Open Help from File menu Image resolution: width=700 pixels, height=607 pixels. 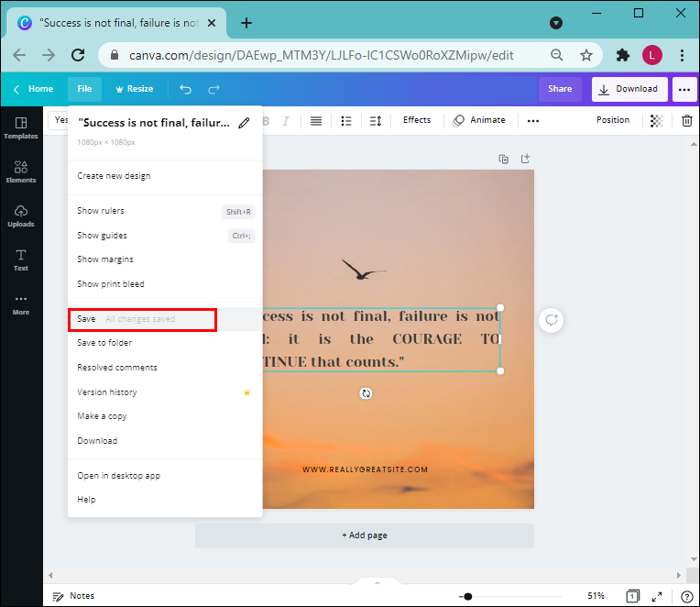pyautogui.click(x=165, y=500)
